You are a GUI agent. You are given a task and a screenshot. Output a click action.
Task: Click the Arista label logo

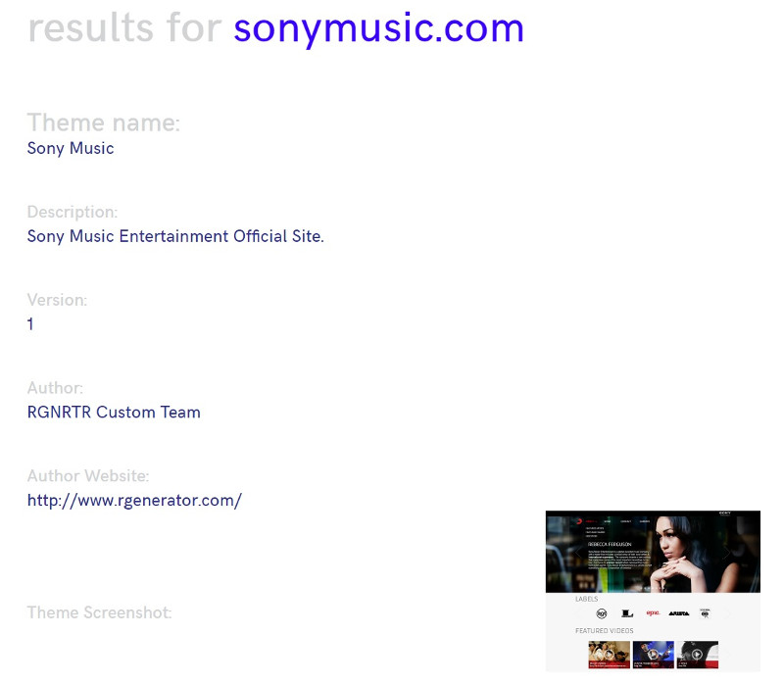[x=679, y=612]
